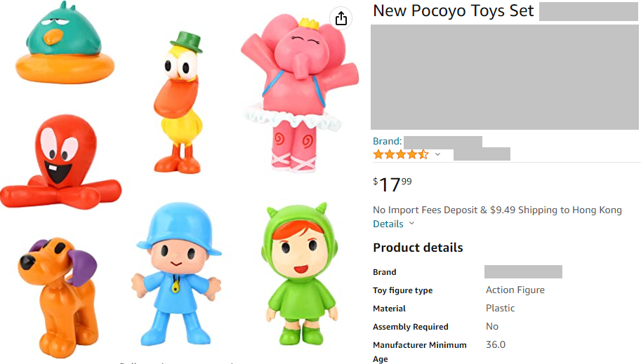Click the Action Figure type value

coord(515,290)
